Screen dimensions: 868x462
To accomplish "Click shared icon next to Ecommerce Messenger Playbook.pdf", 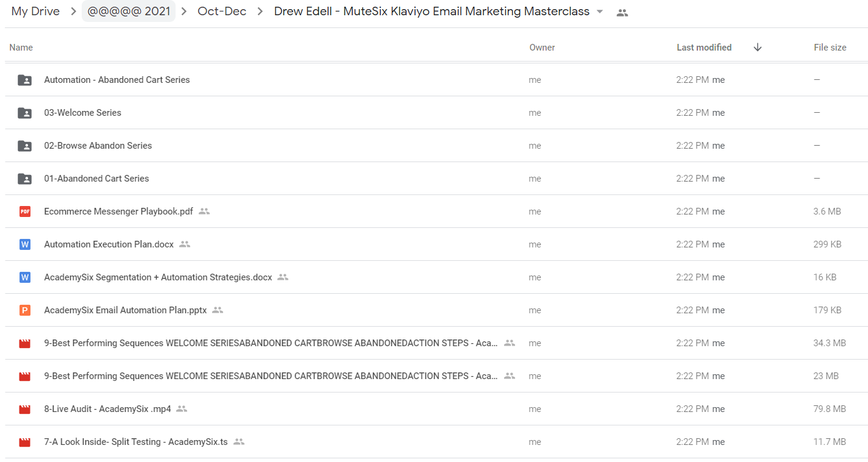I will coord(204,211).
